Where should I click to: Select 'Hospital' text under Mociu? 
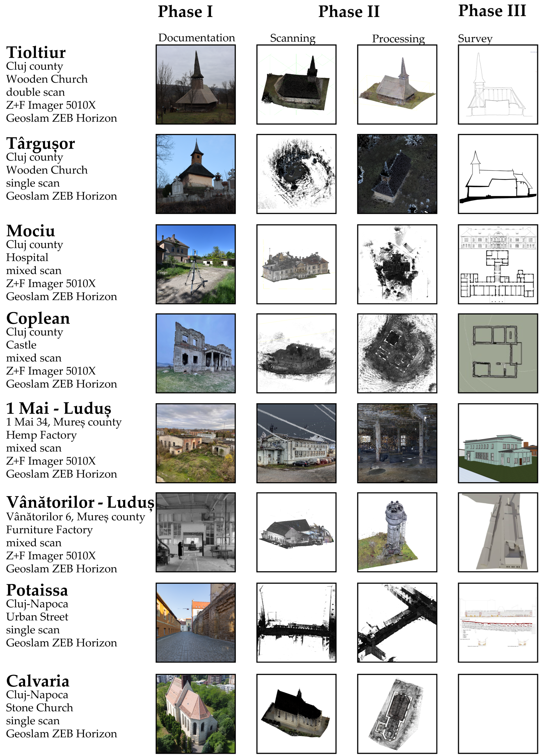pyautogui.click(x=27, y=258)
